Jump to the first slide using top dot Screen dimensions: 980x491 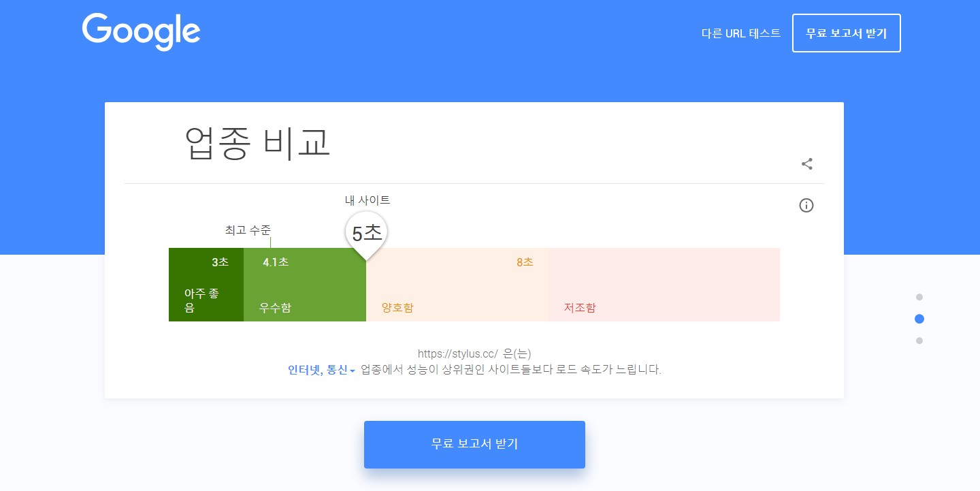point(919,297)
